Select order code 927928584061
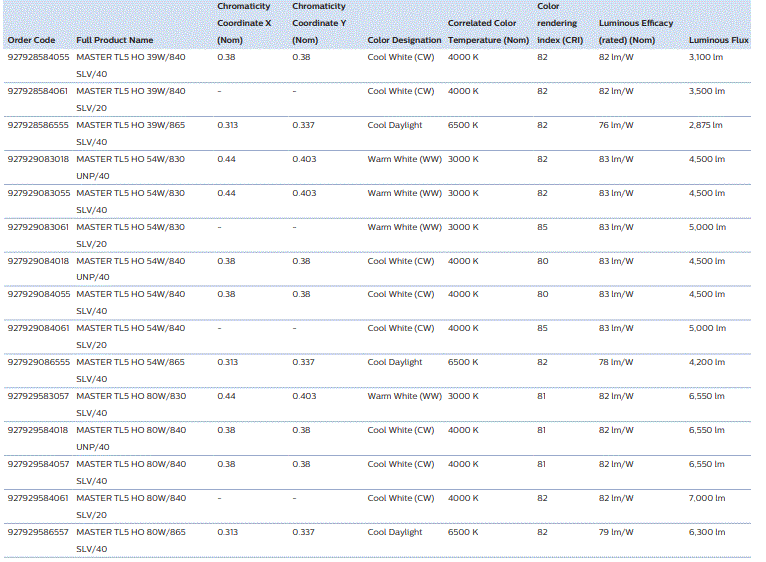 [38, 91]
